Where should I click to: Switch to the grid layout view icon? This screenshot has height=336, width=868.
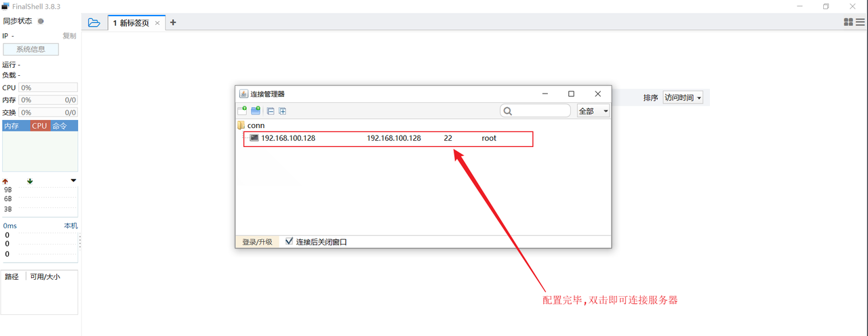tap(848, 22)
